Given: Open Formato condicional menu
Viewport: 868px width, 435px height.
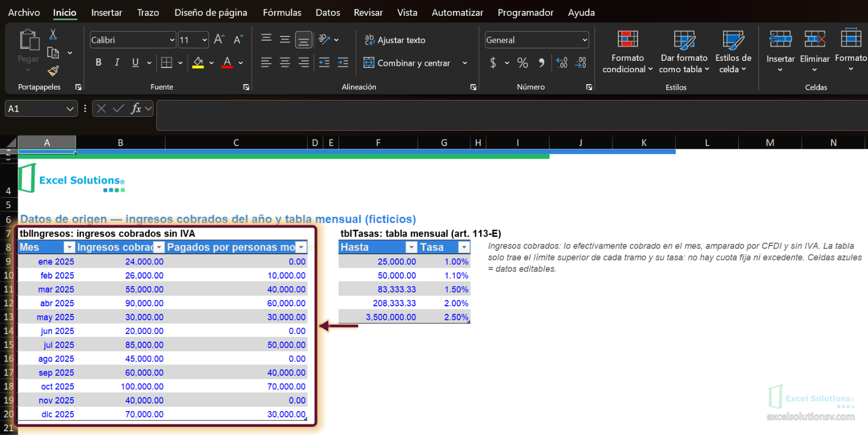Looking at the screenshot, I should pos(628,52).
